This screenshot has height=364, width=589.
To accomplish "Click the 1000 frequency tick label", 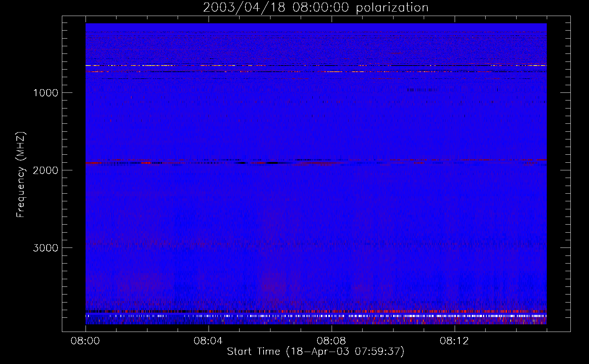I will click(46, 93).
